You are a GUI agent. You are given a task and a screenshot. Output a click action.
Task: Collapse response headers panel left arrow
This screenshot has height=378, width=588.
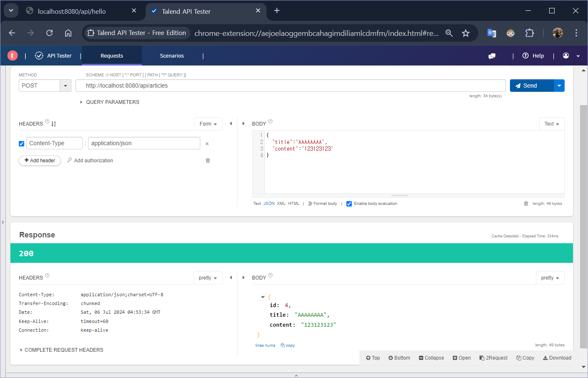pyautogui.click(x=231, y=277)
